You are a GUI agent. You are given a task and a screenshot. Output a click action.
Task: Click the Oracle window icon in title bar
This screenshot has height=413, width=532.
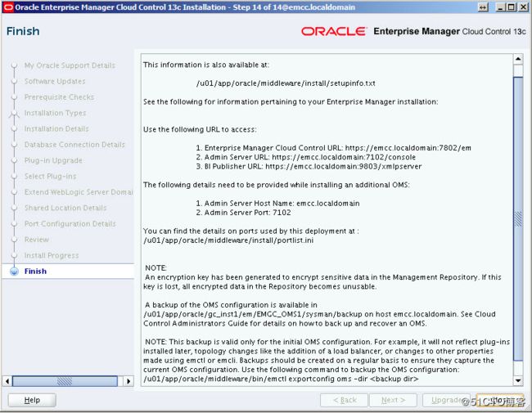tap(8, 7)
